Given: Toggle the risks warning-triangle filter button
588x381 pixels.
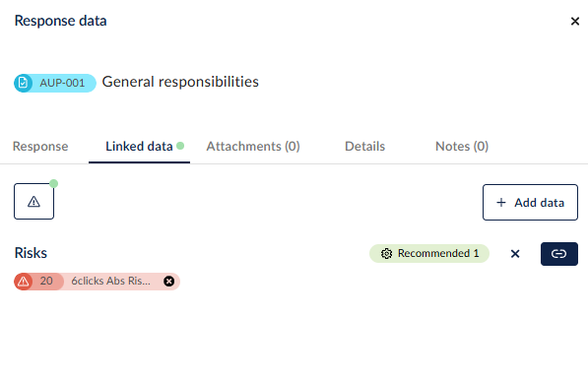Looking at the screenshot, I should [x=33, y=202].
